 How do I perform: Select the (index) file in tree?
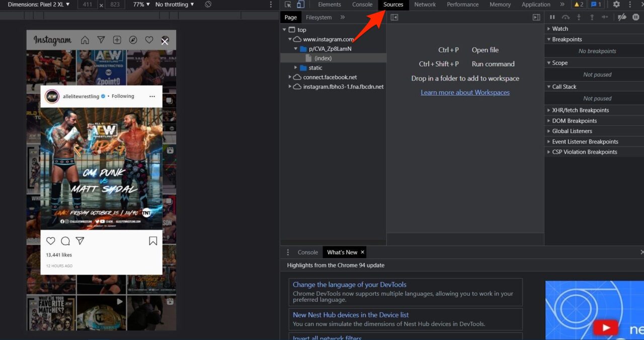(x=323, y=58)
